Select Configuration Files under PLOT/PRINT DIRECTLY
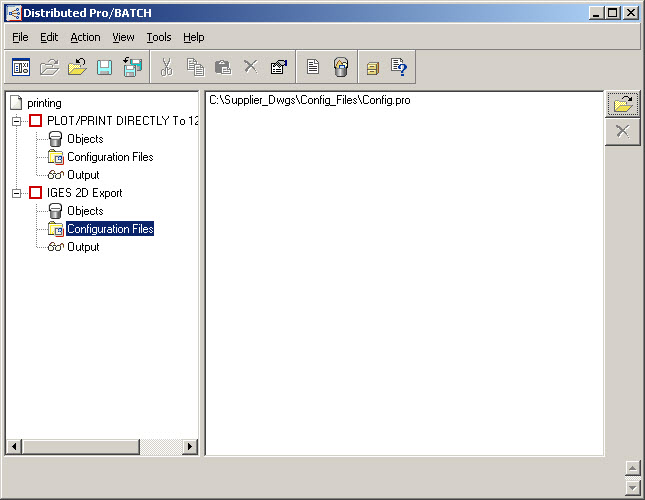The width and height of the screenshot is (645, 500). [x=110, y=157]
